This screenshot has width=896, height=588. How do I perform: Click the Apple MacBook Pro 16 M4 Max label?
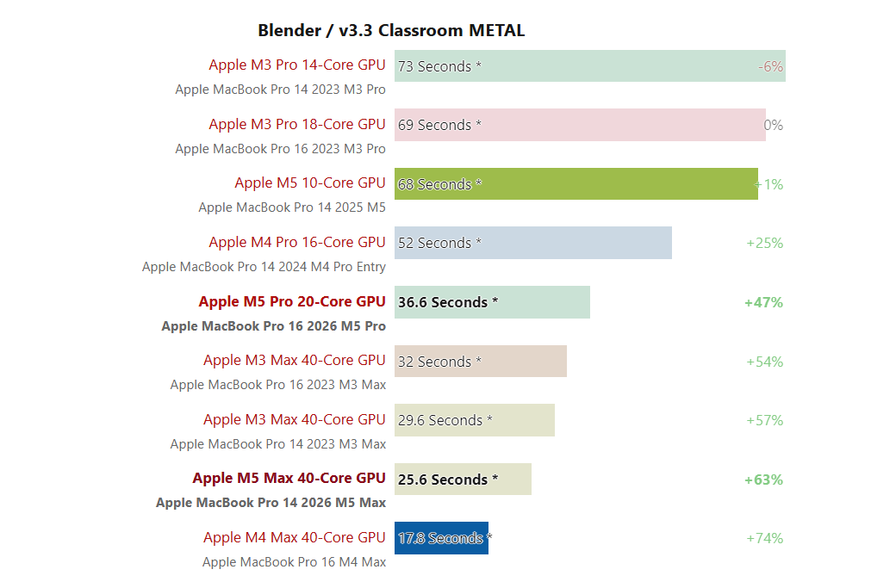[294, 562]
